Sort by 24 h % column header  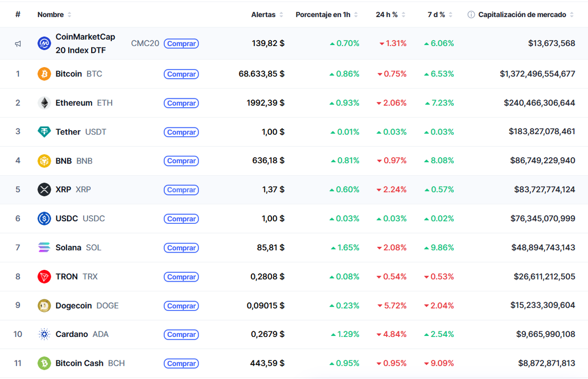(387, 15)
